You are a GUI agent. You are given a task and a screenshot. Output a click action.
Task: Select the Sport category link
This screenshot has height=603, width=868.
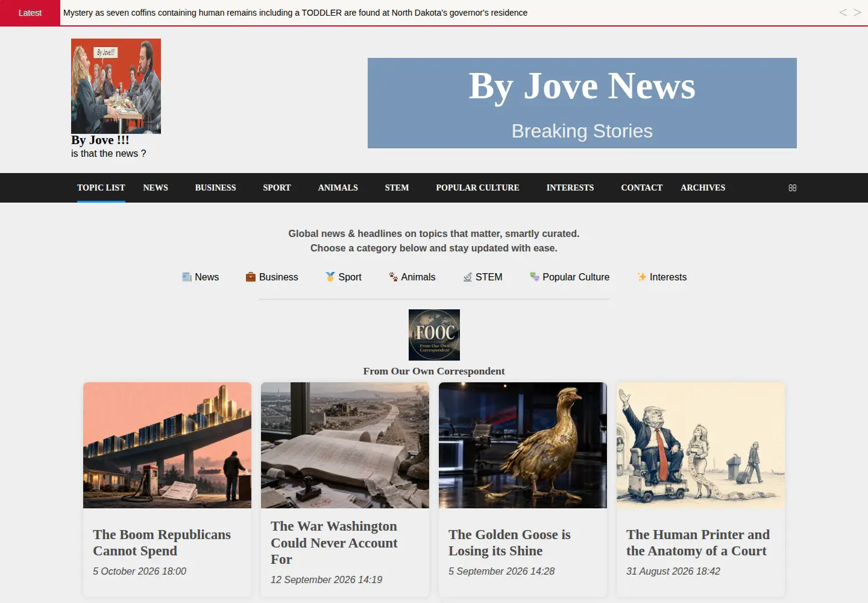[350, 277]
